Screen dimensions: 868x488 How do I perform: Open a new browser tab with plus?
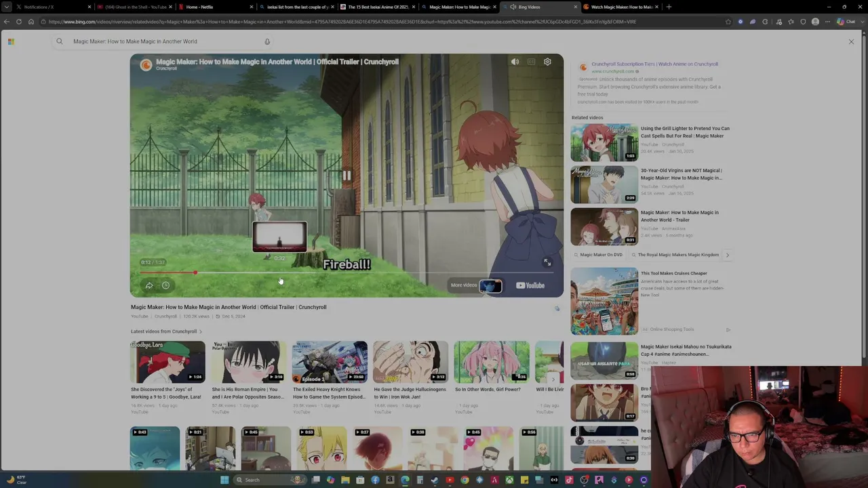669,7
